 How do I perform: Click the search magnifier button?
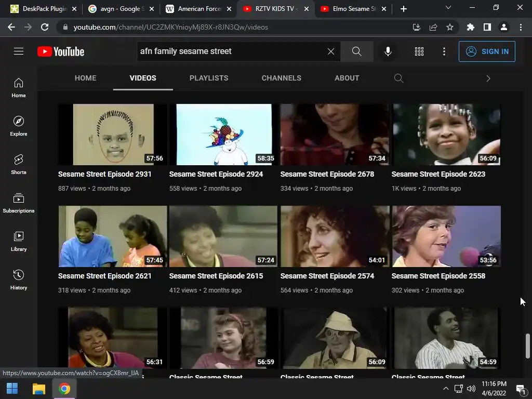356,51
